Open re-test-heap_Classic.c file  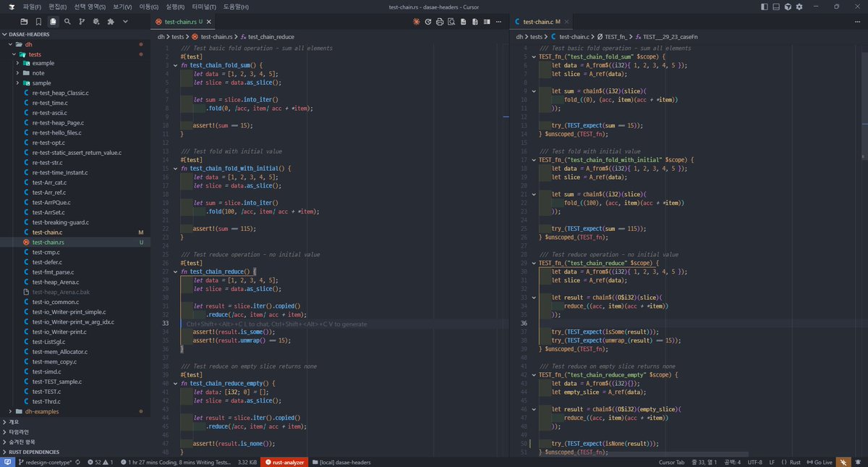pos(75,93)
